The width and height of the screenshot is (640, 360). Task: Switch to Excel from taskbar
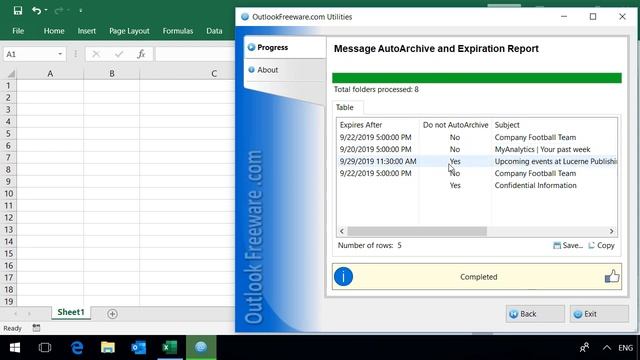pos(170,347)
